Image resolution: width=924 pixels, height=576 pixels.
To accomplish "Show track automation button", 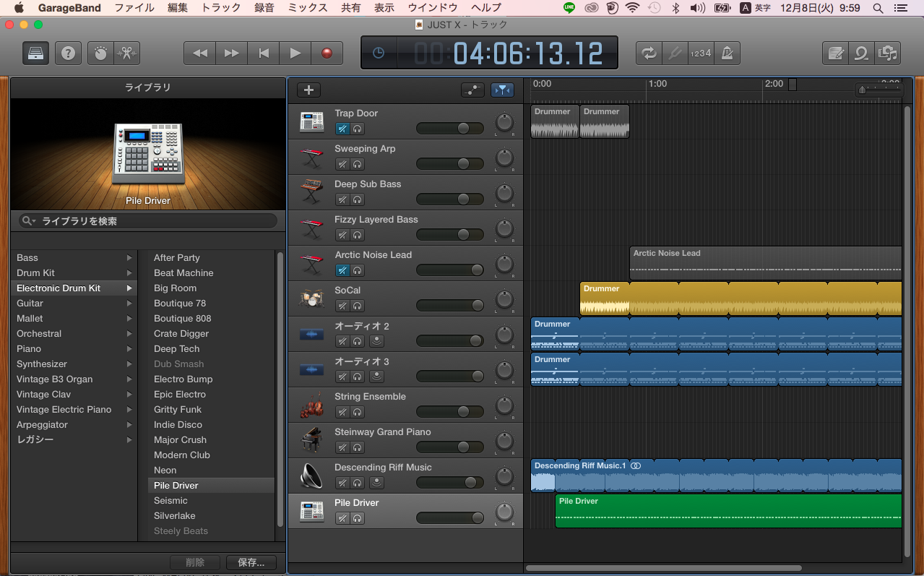I will click(472, 90).
